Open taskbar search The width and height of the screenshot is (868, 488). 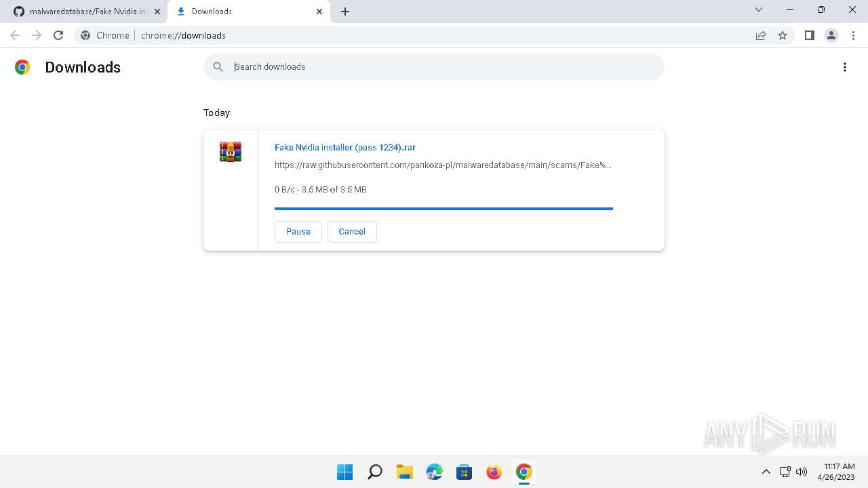375,472
